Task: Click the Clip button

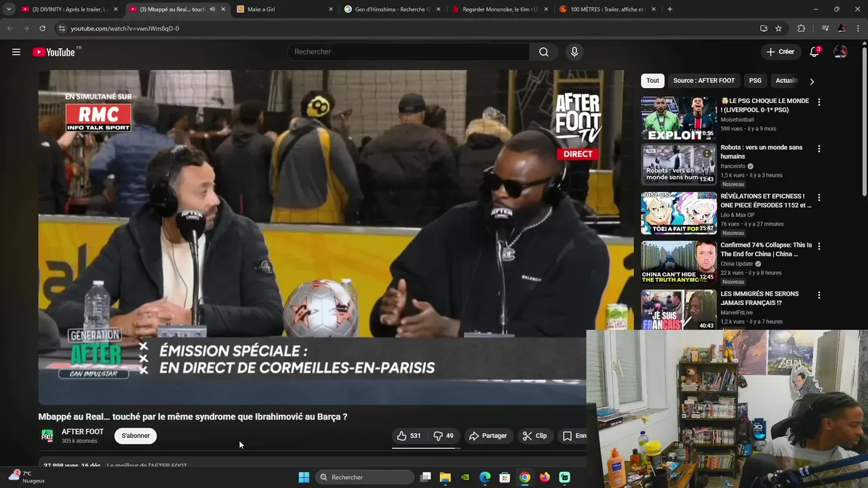Action: pyautogui.click(x=534, y=436)
